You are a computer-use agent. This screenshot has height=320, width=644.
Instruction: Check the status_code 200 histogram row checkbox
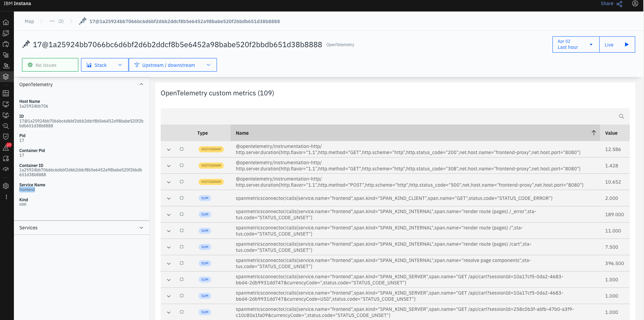point(182,149)
